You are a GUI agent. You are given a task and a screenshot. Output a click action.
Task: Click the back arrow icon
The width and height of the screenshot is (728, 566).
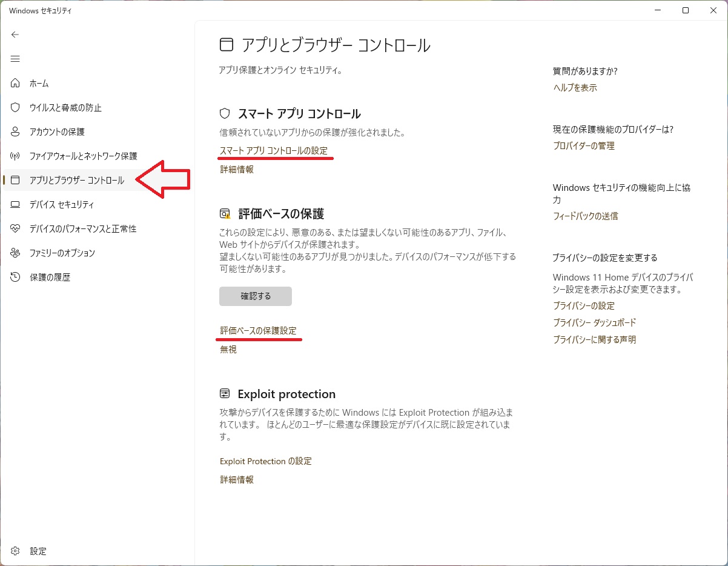click(x=15, y=35)
